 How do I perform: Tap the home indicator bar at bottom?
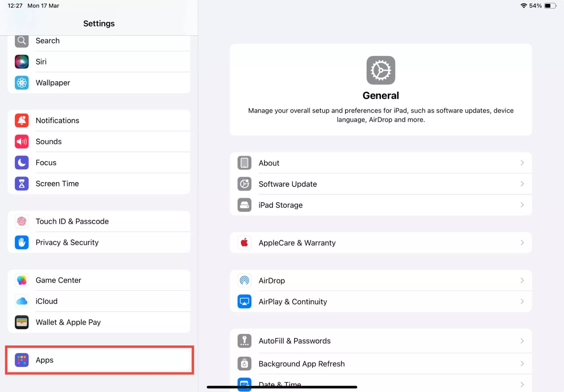click(282, 387)
